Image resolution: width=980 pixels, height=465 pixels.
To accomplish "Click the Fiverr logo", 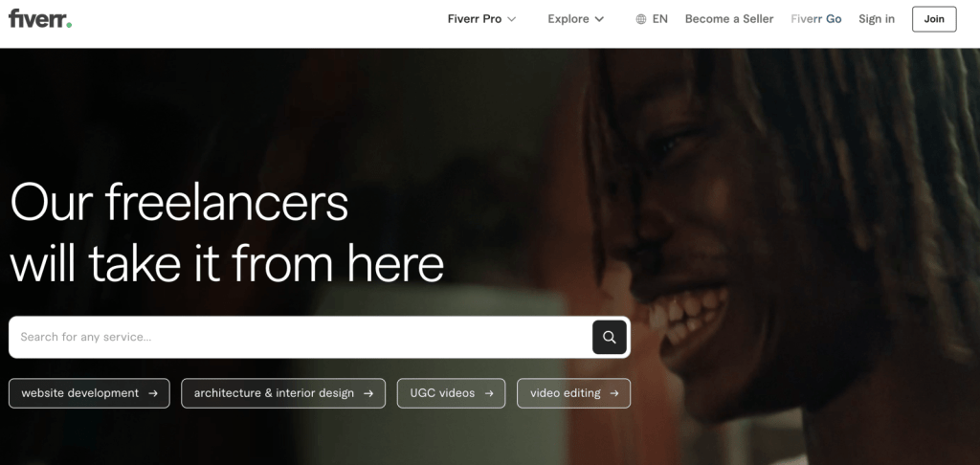I will [x=40, y=19].
